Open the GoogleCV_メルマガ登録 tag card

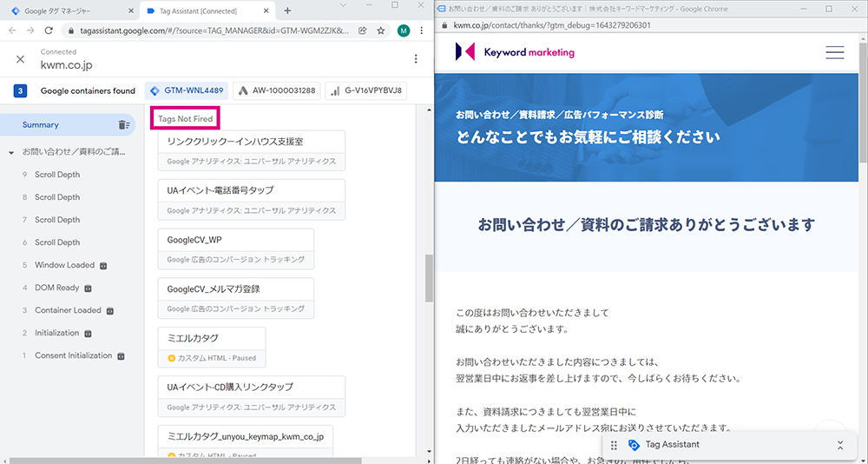click(x=236, y=298)
